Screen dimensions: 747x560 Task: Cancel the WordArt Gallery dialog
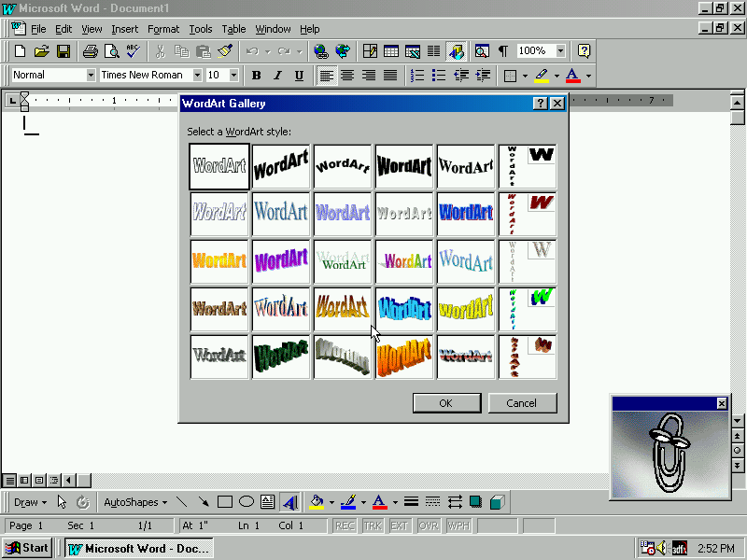(x=522, y=403)
